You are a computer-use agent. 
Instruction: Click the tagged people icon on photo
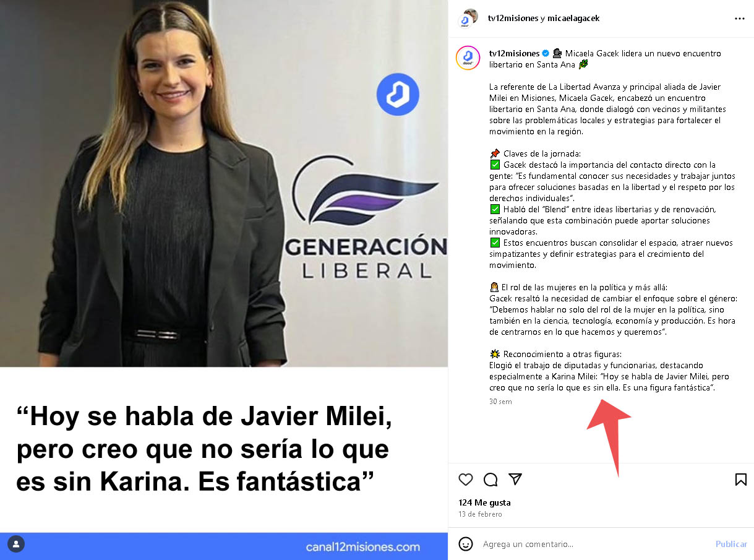[x=16, y=545]
